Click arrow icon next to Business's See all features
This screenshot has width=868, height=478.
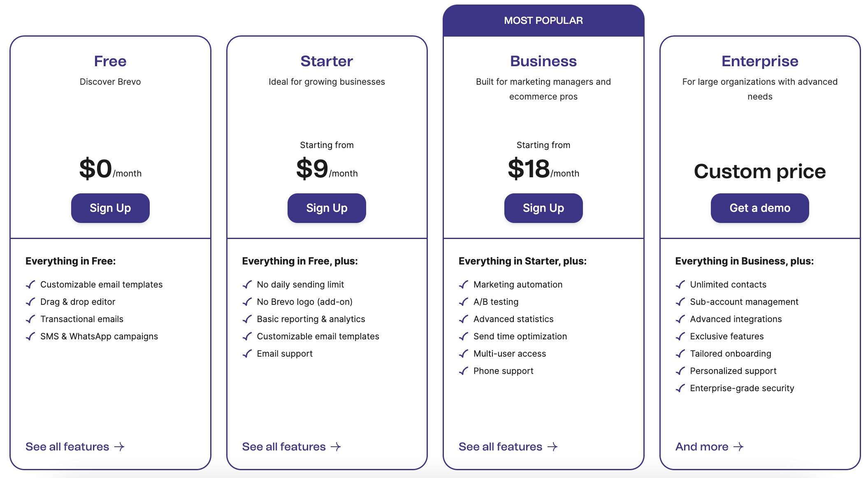coord(552,447)
